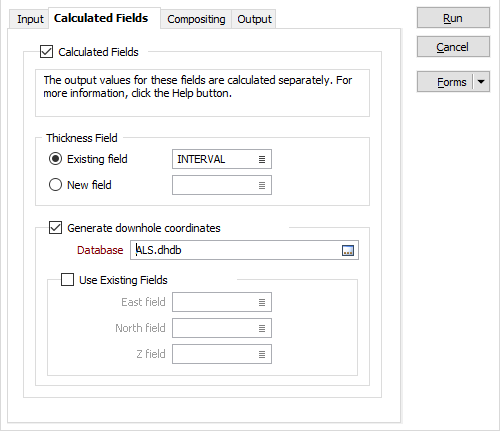
Task: Click into the Database ALS.dhdb text field
Action: 236,250
